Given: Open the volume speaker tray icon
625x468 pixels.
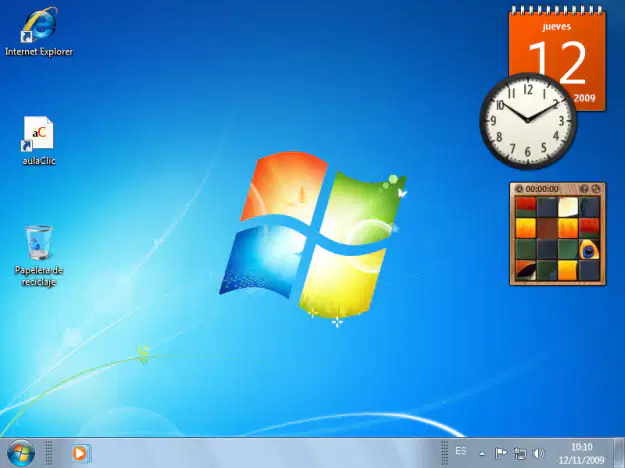Looking at the screenshot, I should (x=538, y=453).
